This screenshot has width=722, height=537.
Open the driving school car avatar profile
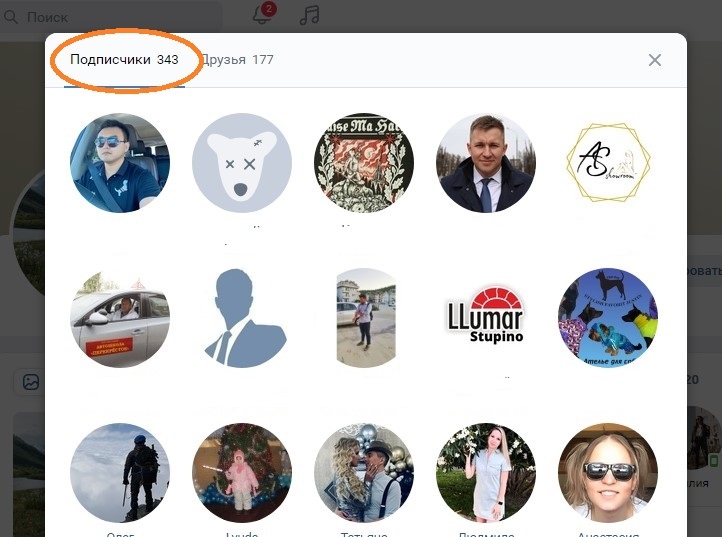(120, 318)
